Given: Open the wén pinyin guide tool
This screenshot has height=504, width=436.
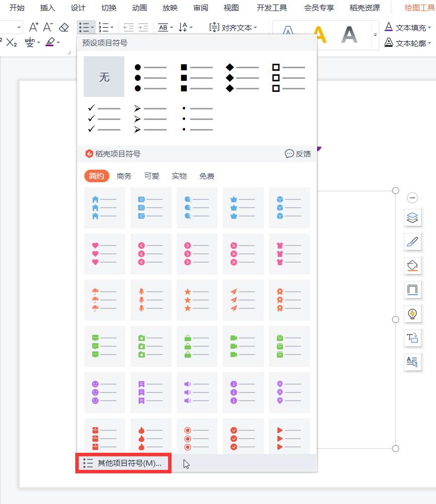Looking at the screenshot, I should point(30,42).
